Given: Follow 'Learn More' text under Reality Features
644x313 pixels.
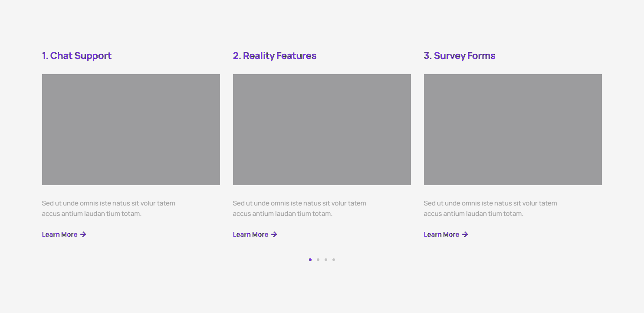Looking at the screenshot, I should click(250, 235).
